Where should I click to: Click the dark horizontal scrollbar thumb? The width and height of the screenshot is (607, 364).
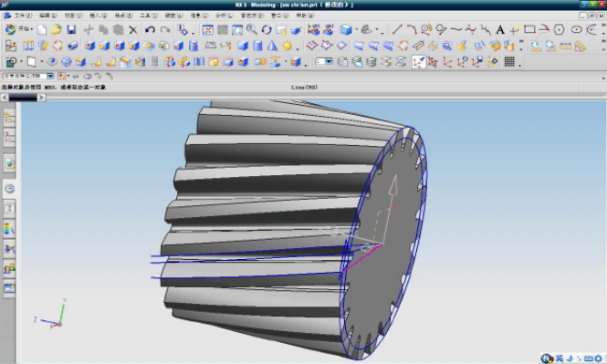(x=23, y=98)
